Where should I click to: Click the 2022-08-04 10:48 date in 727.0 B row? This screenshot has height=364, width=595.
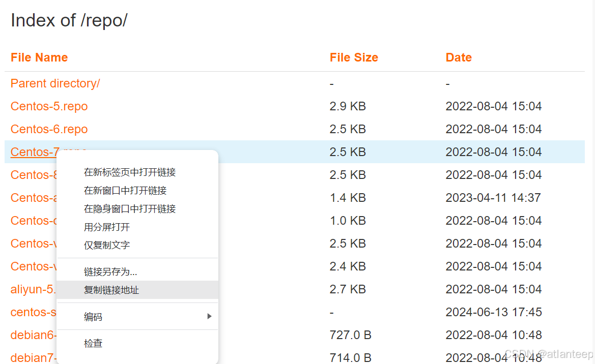coord(494,335)
